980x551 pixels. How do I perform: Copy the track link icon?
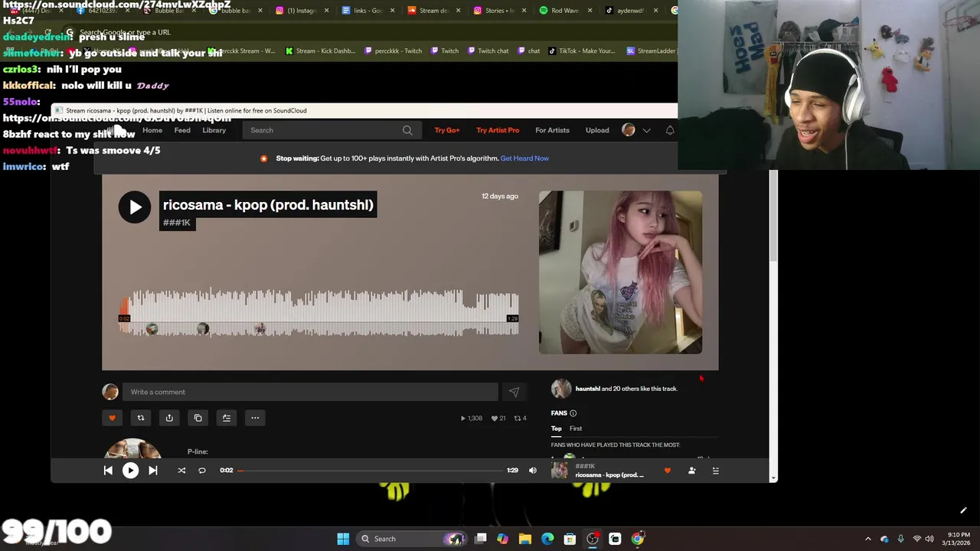pos(198,418)
